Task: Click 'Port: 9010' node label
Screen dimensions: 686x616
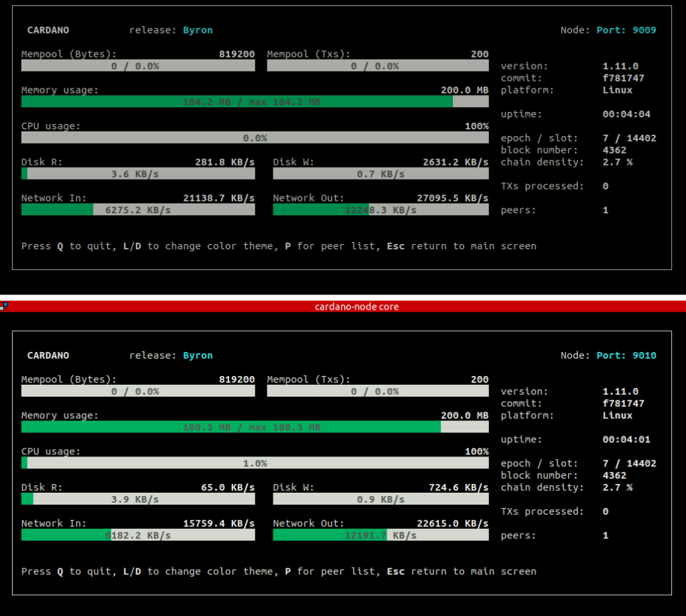Action: (626, 355)
